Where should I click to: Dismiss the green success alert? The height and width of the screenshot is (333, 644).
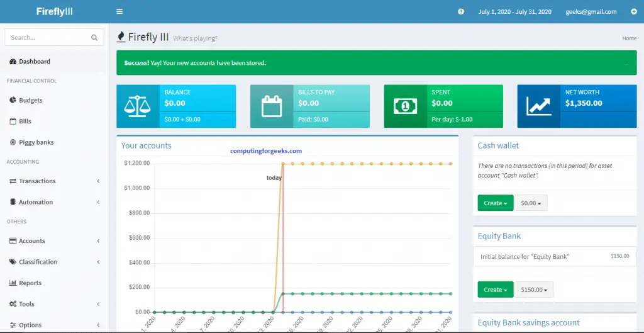click(627, 63)
